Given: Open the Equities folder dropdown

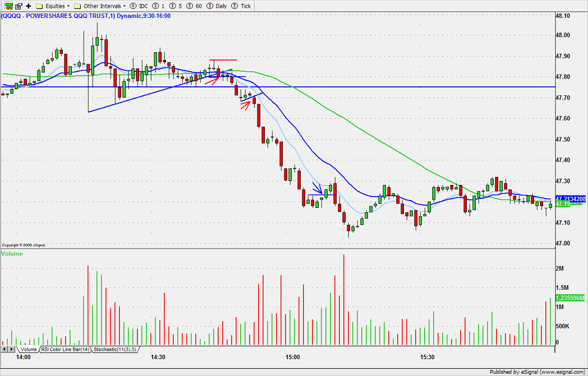Looking at the screenshot, I should pos(54,6).
